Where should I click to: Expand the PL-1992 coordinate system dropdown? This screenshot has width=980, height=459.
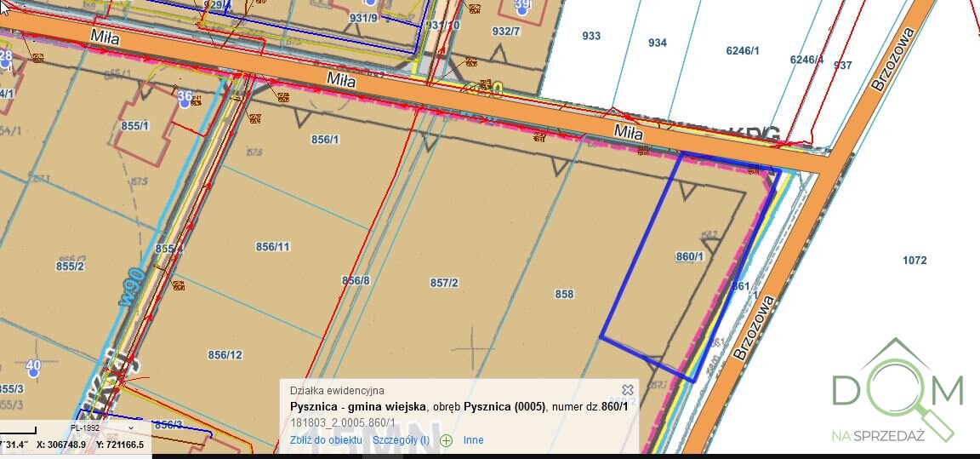[102, 428]
